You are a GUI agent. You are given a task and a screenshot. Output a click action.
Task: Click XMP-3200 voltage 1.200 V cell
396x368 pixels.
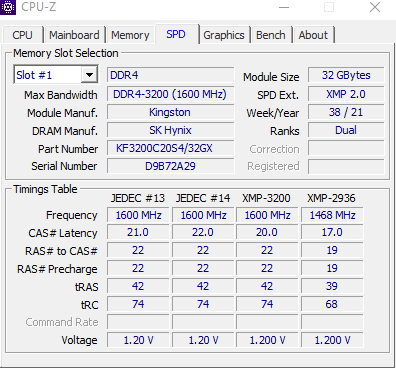click(267, 340)
